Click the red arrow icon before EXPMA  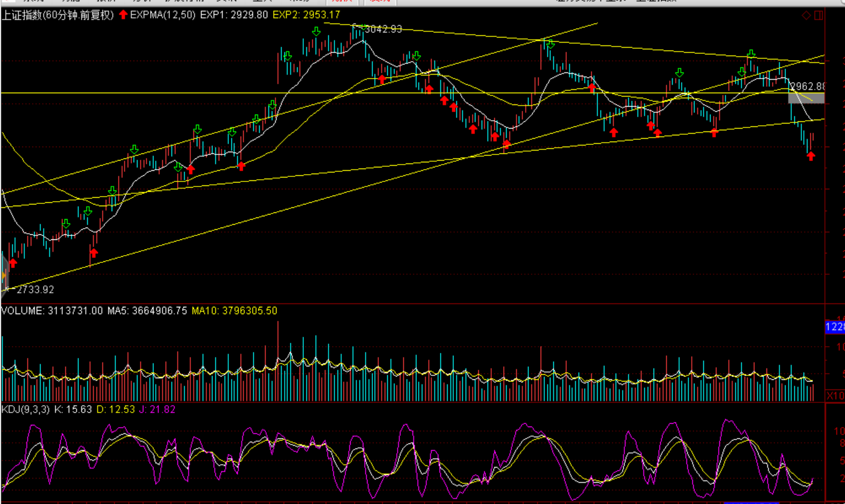123,15
